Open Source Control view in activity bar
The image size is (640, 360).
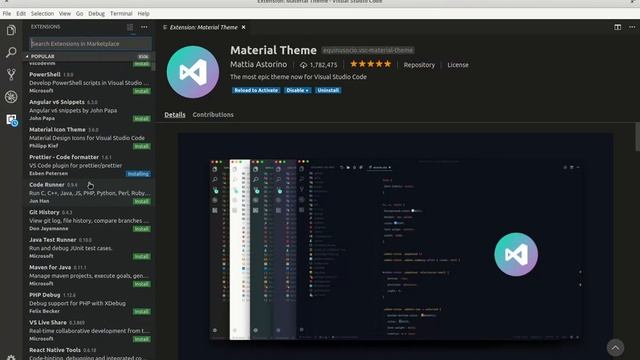(11, 74)
